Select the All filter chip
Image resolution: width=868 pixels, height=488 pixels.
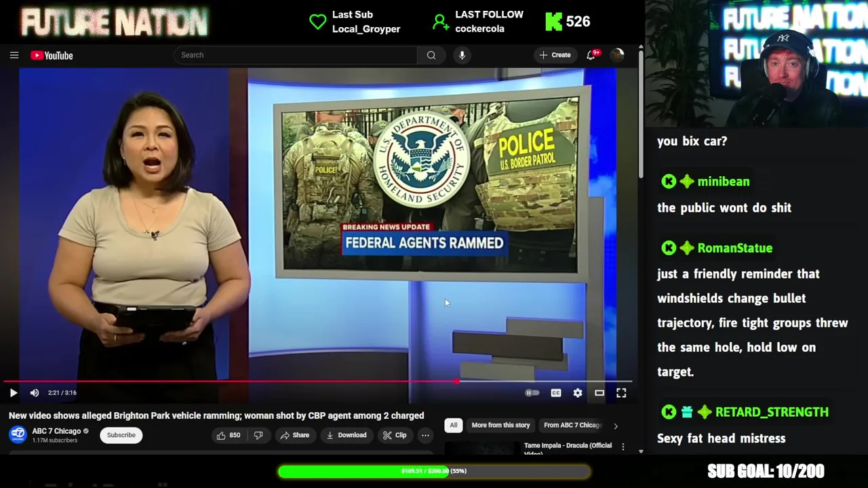[454, 425]
